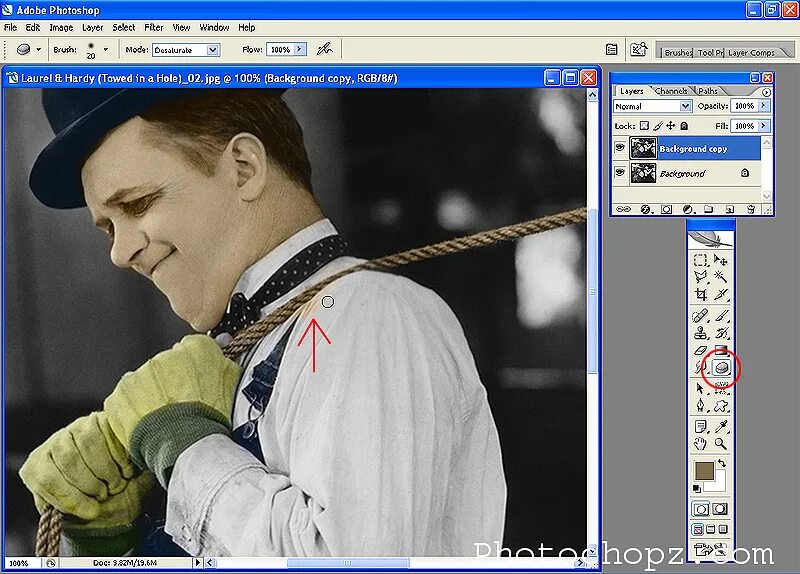
Task: Open the Mode Desaturate dropdown
Action: pyautogui.click(x=213, y=50)
